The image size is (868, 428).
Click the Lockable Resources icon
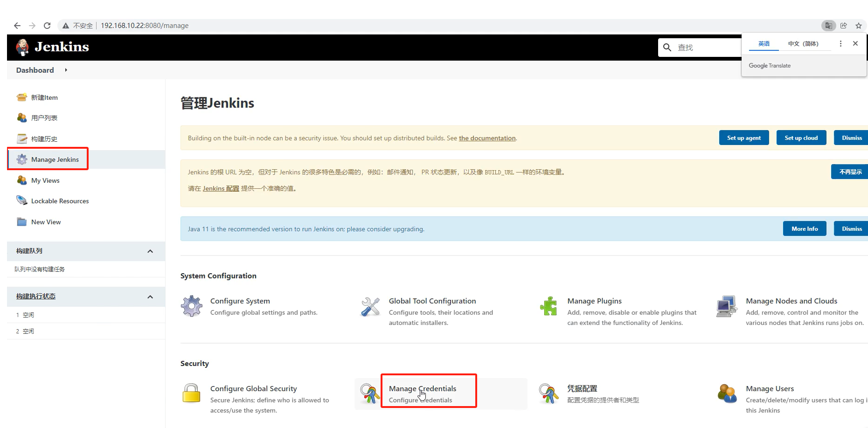point(22,201)
